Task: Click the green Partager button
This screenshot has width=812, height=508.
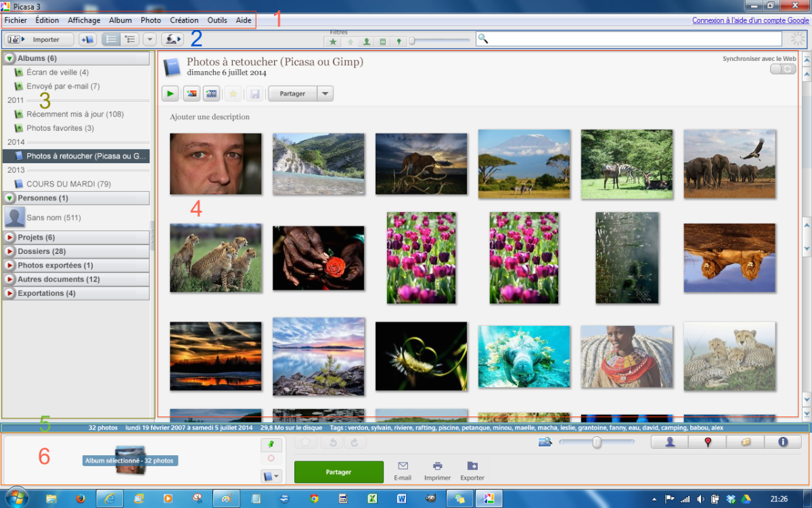Action: pyautogui.click(x=338, y=471)
